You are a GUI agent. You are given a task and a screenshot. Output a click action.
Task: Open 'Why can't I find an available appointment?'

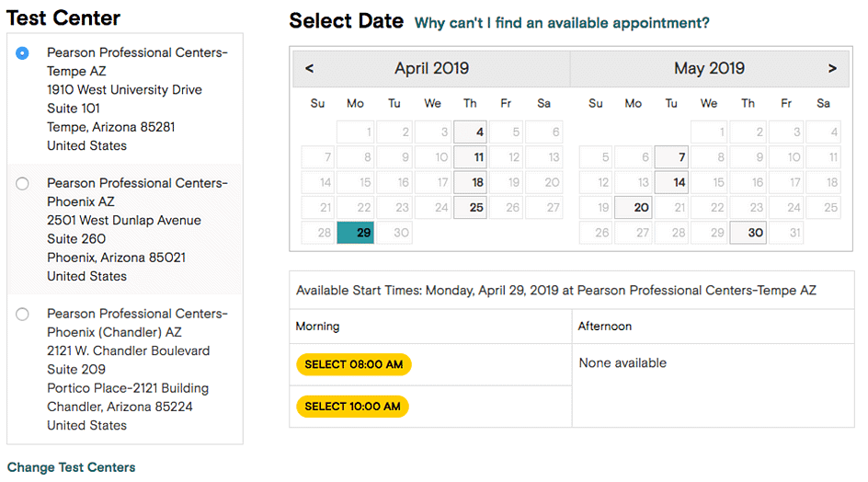pos(562,23)
